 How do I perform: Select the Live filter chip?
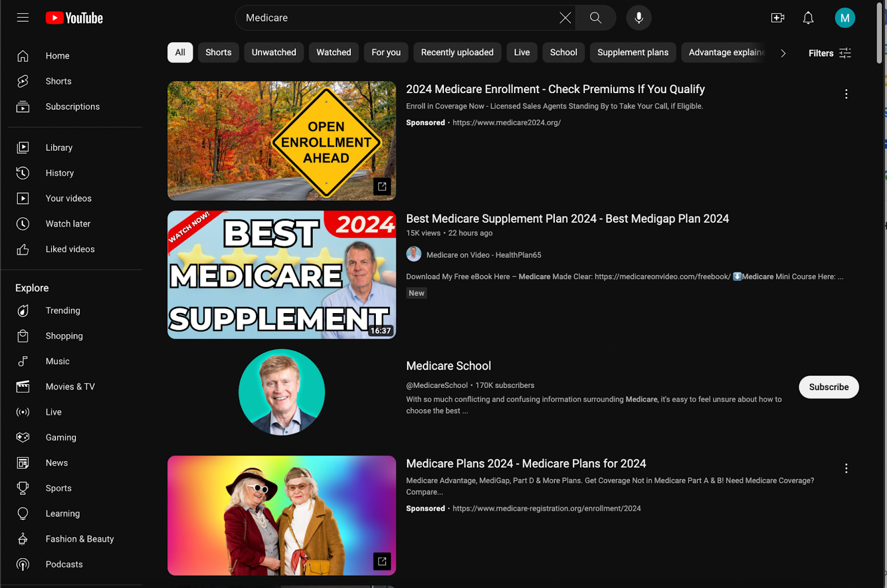pos(522,53)
